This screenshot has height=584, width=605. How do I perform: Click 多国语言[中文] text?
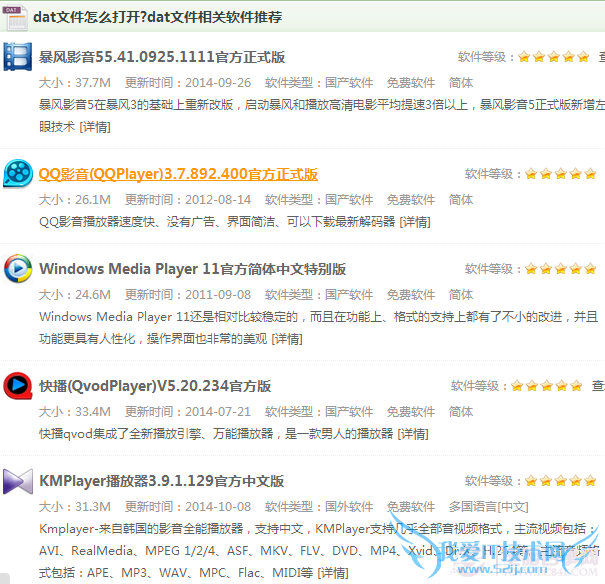(x=488, y=507)
